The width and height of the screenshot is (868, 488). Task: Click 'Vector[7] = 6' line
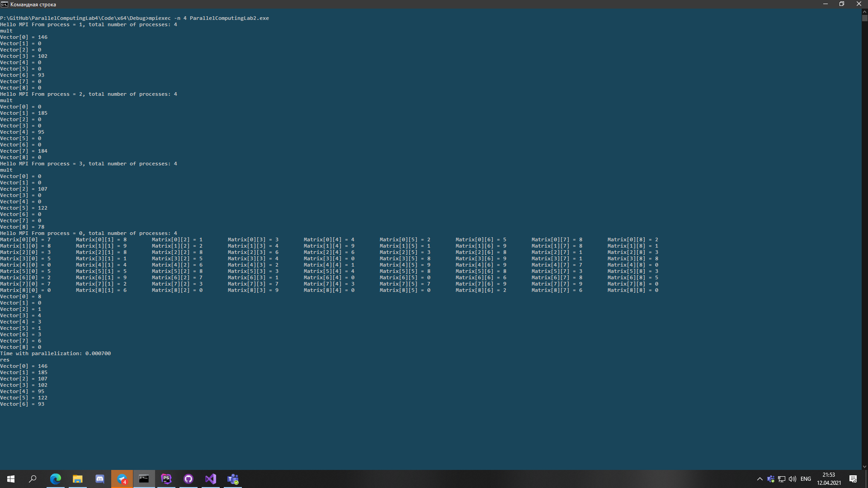(x=20, y=341)
